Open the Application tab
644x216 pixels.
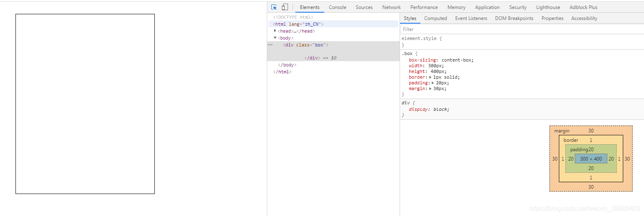point(487,7)
